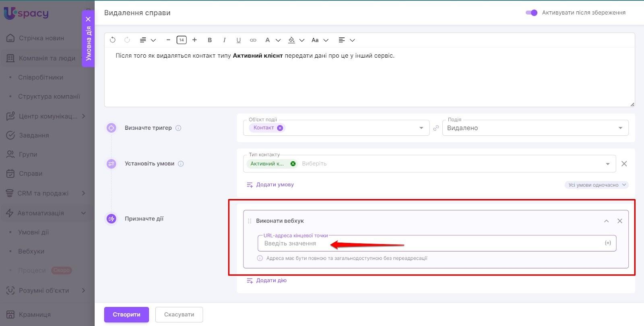The width and height of the screenshot is (644, 326).
Task: Toggle bold text formatting
Action: point(210,40)
